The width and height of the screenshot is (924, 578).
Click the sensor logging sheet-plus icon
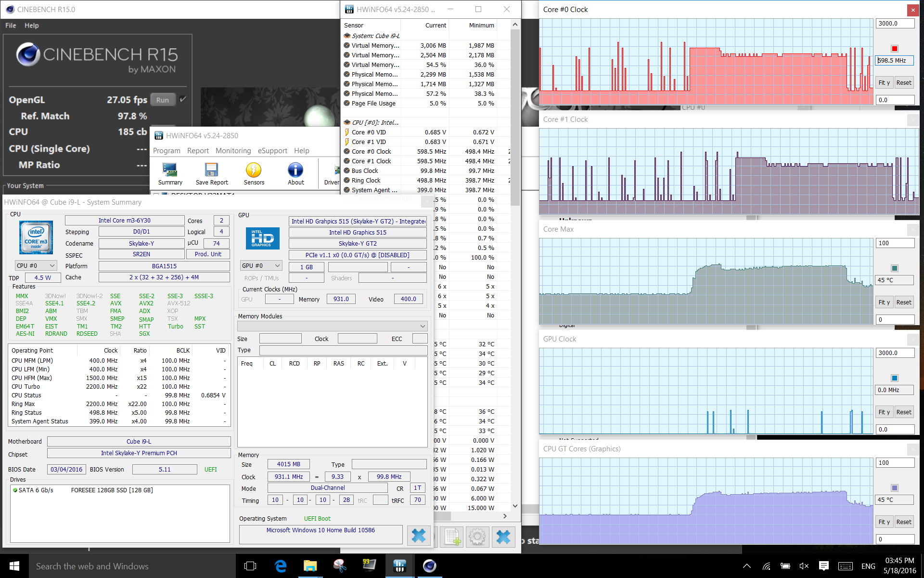(452, 537)
